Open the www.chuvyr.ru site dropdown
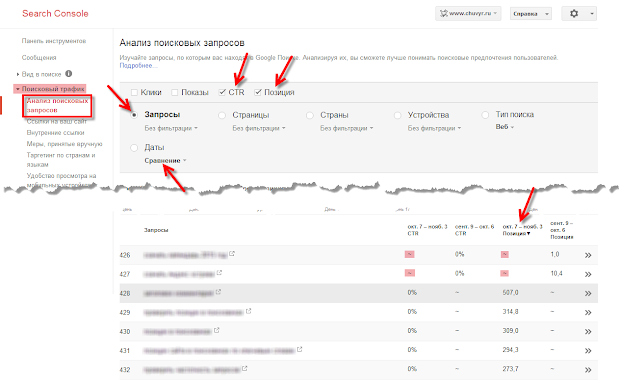Viewport: 620px width, 381px height. (x=468, y=13)
